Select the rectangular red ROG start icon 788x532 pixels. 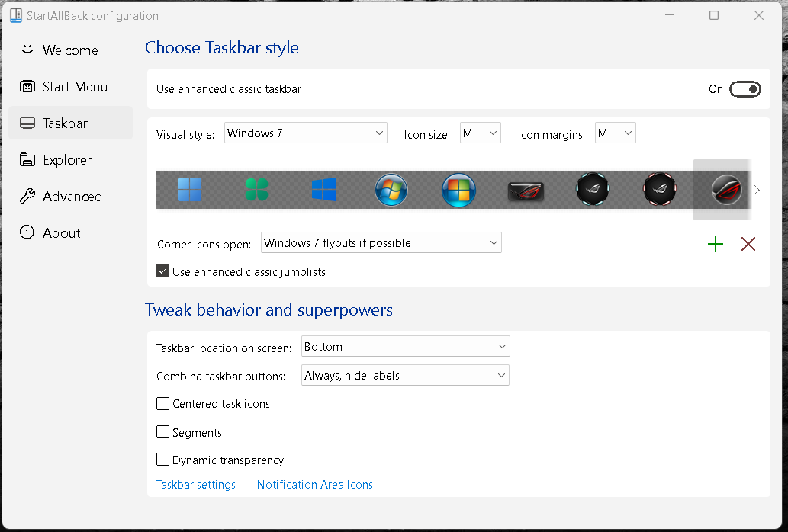[526, 190]
